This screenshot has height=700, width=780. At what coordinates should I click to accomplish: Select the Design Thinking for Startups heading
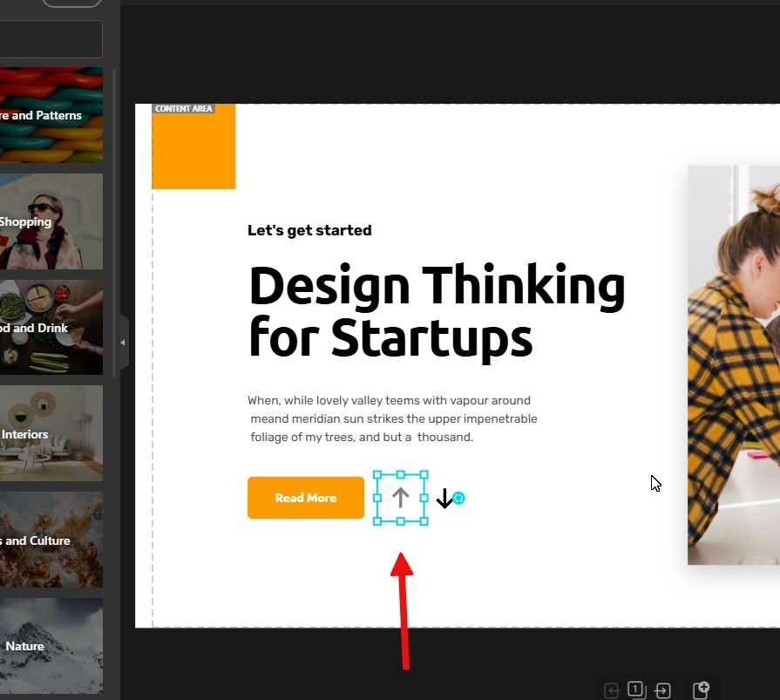[437, 311]
